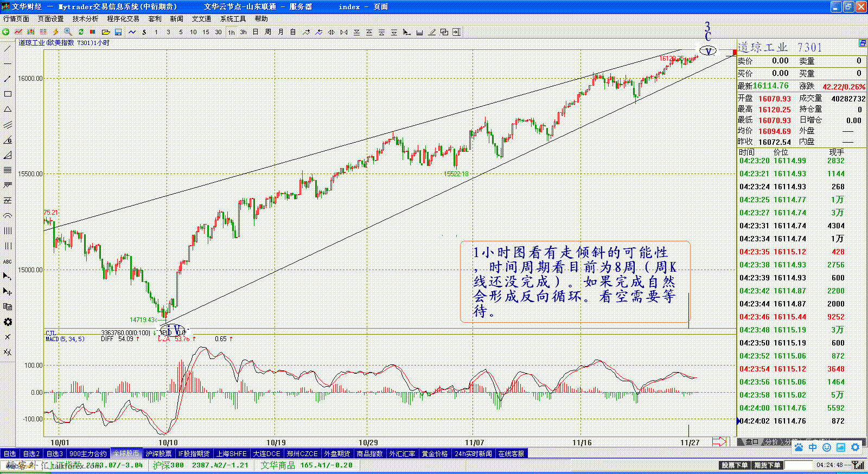
Task: Select the 3h period button
Action: pos(243,32)
